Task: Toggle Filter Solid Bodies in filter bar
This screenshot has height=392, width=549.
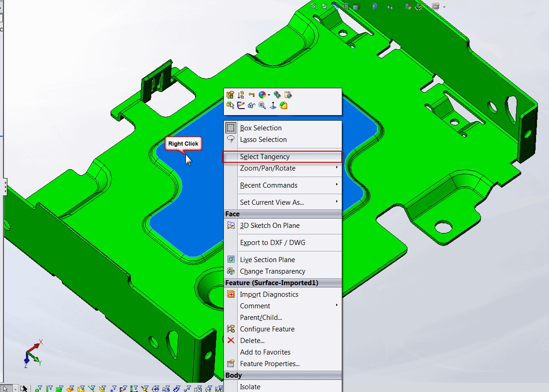Action: [81, 388]
